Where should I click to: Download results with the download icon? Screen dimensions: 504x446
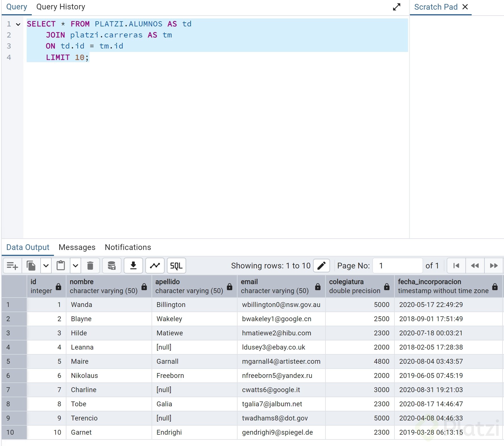133,266
